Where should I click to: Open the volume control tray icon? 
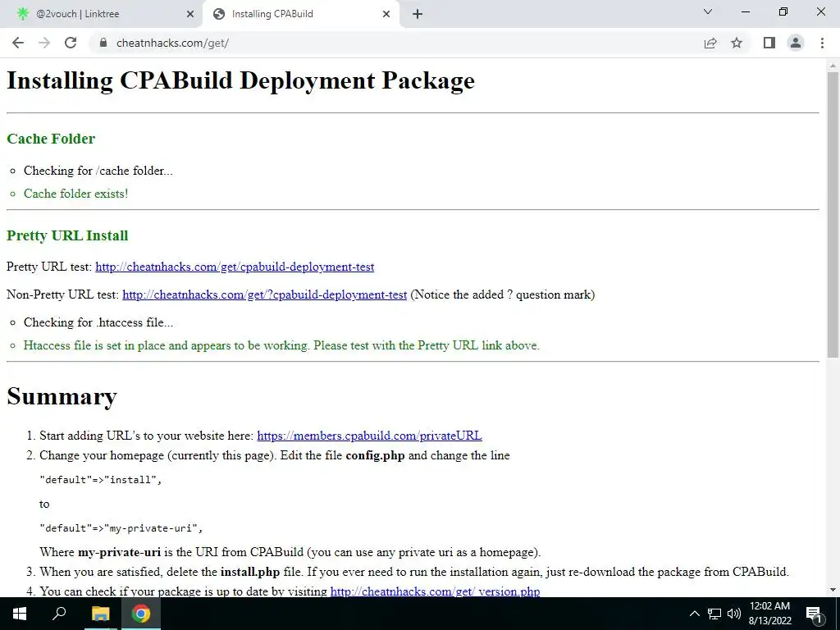734,614
